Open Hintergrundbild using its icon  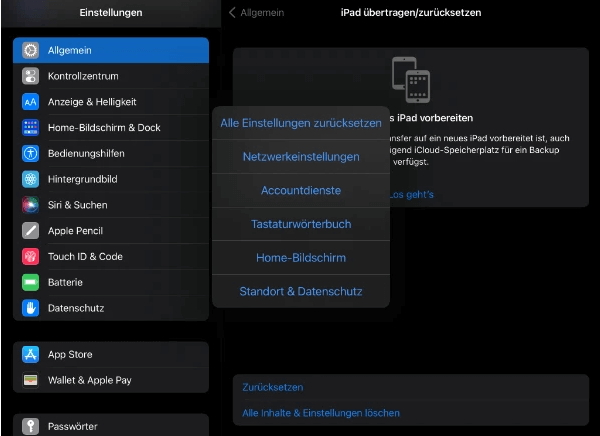[30, 179]
